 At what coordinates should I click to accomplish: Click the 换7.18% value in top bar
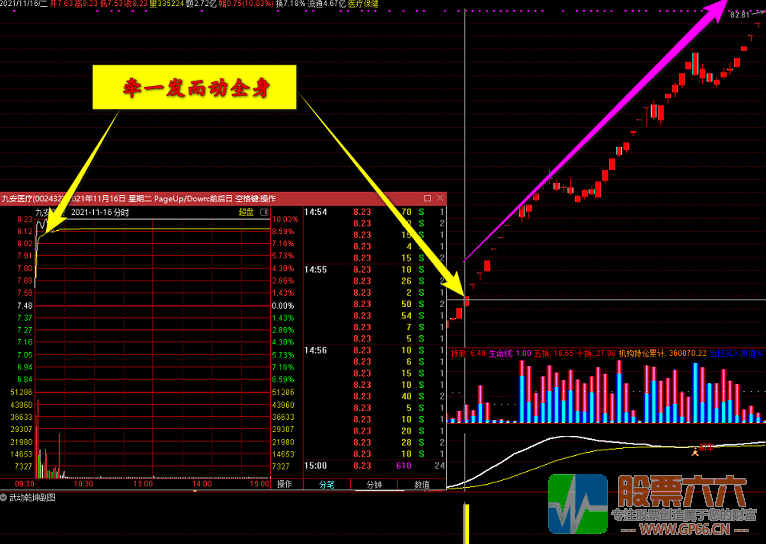(x=291, y=4)
